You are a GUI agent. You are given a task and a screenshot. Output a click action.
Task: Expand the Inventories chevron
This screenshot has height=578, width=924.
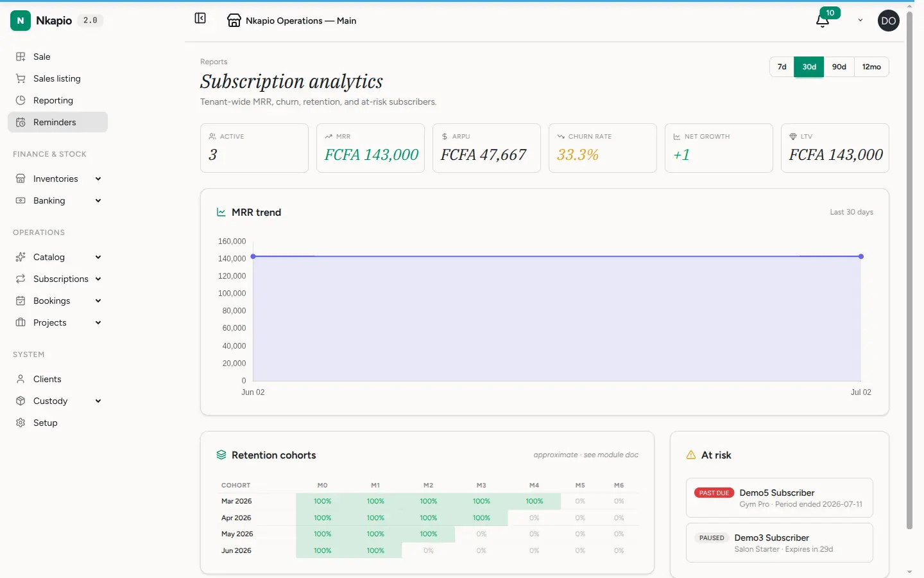tap(98, 179)
